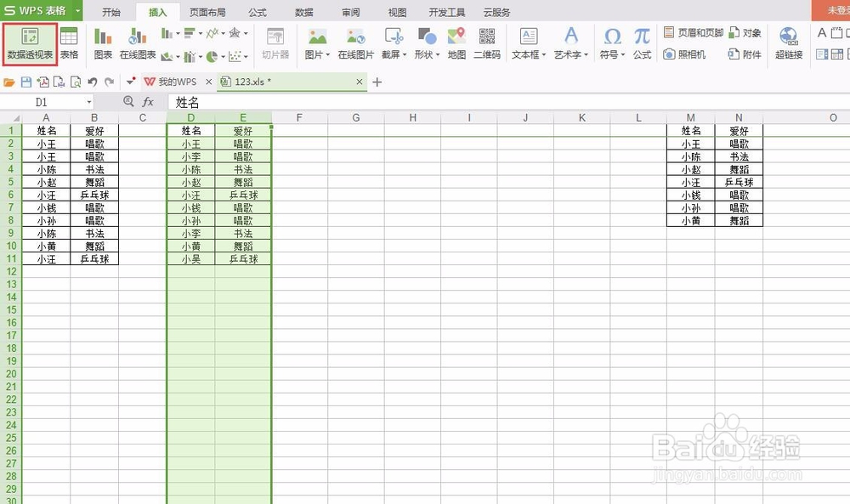Insert a 表格 (Table)
The width and height of the screenshot is (850, 504).
coord(68,43)
